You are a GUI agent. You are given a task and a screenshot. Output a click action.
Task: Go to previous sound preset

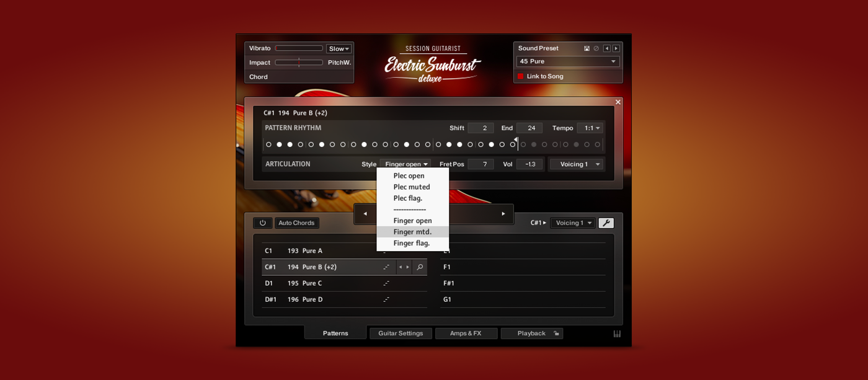(x=606, y=48)
